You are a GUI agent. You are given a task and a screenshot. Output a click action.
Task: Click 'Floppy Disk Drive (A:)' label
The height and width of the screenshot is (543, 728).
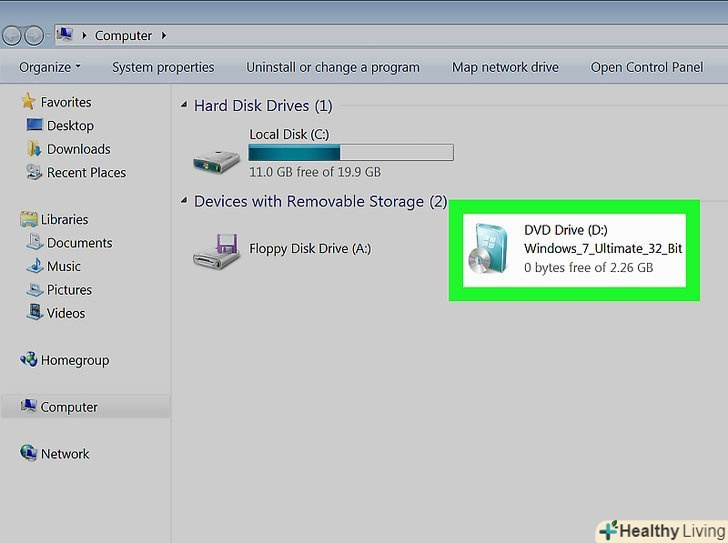[310, 249]
